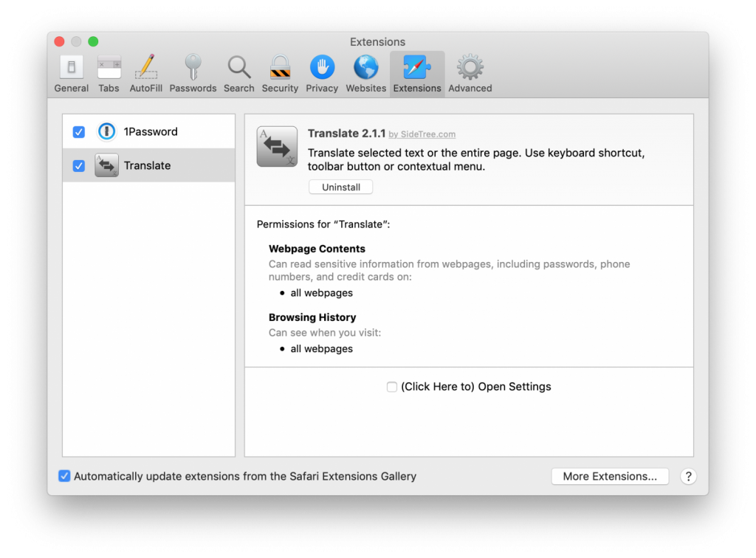Toggle automatic extension updates checkbox
This screenshot has height=558, width=756.
(x=64, y=476)
